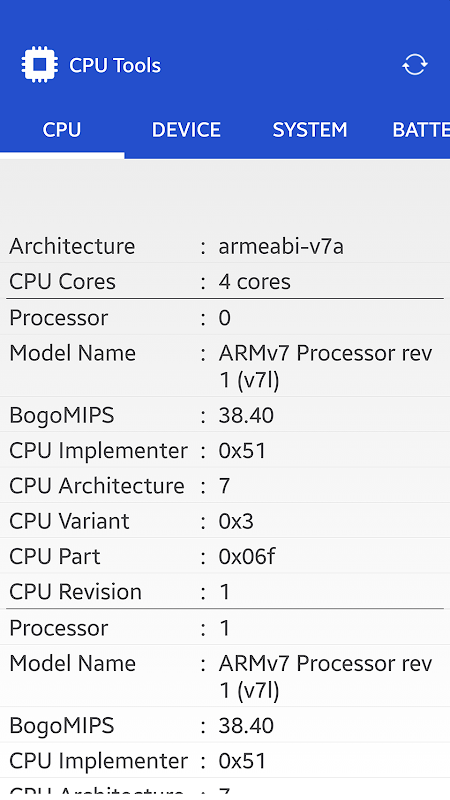Click the CPU chip app icon
Image resolution: width=450 pixels, height=800 pixels.
(x=40, y=65)
